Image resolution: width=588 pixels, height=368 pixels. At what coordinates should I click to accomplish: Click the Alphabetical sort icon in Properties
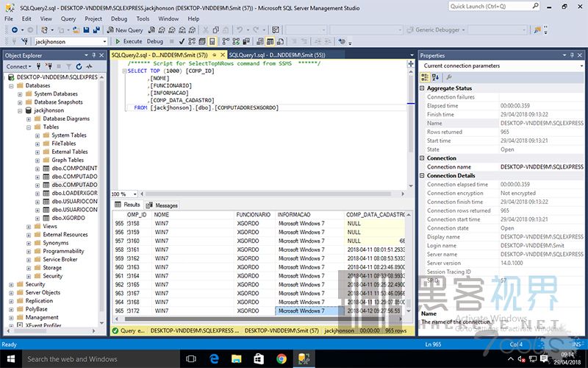pos(435,77)
